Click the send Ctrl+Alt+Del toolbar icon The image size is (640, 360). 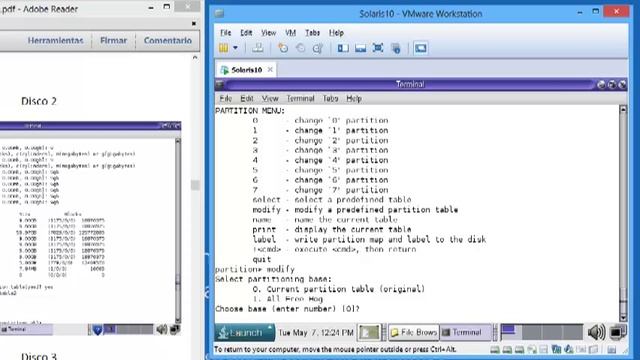258,48
